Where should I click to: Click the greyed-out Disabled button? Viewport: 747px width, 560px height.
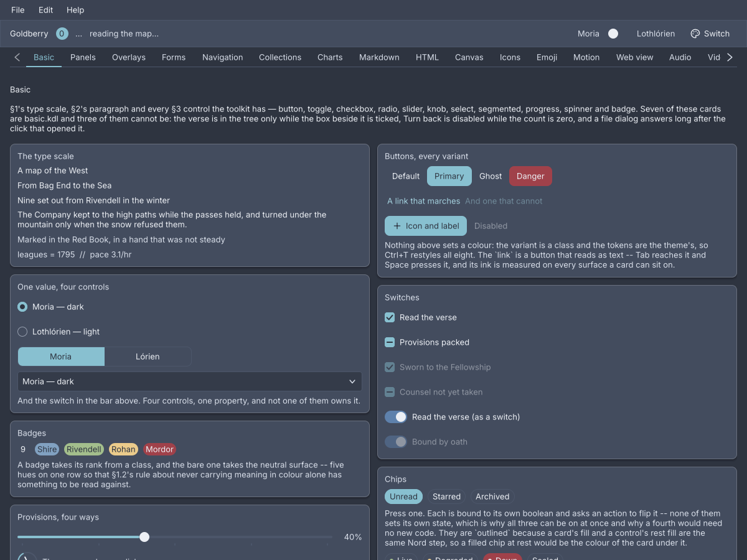click(491, 226)
